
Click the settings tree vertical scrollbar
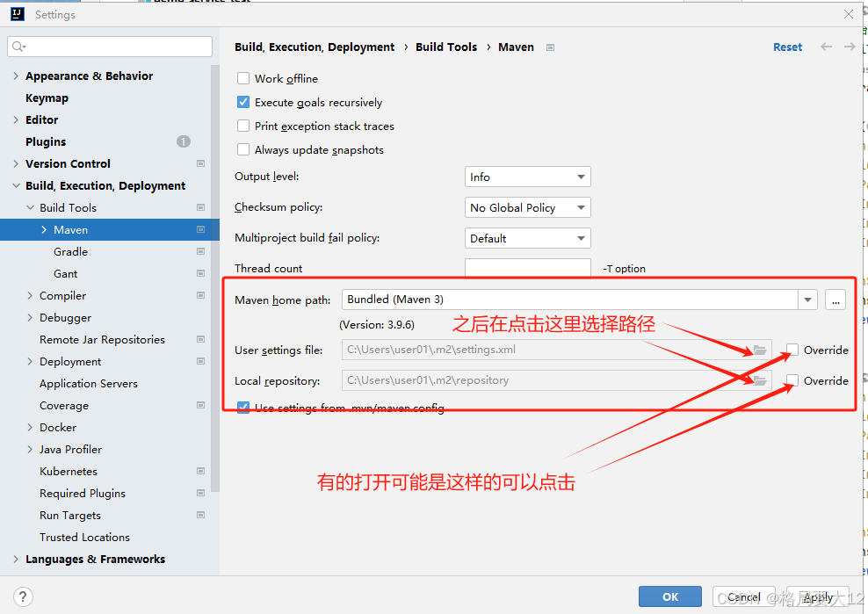215,278
